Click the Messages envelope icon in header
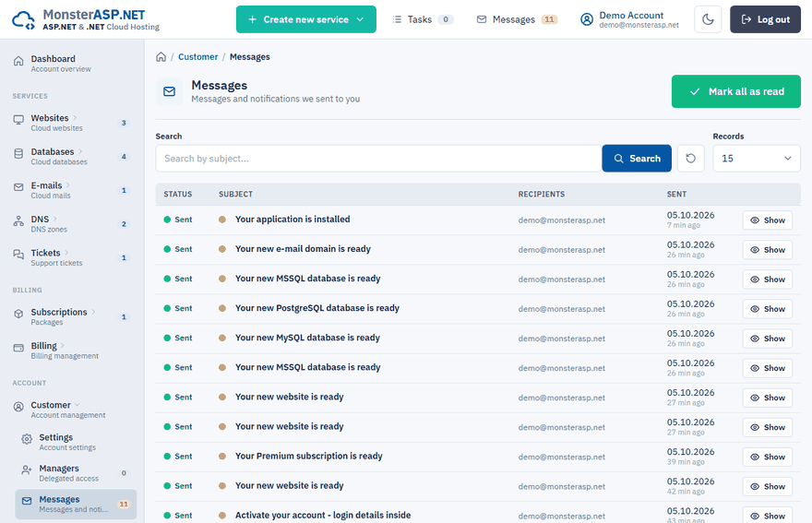Screen dimensions: 812x523 pos(482,19)
